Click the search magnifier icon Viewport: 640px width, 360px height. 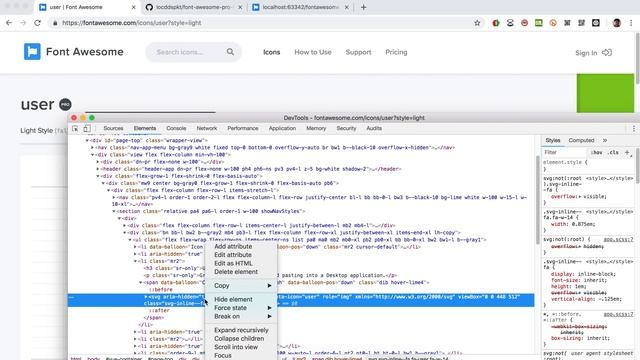(x=230, y=52)
